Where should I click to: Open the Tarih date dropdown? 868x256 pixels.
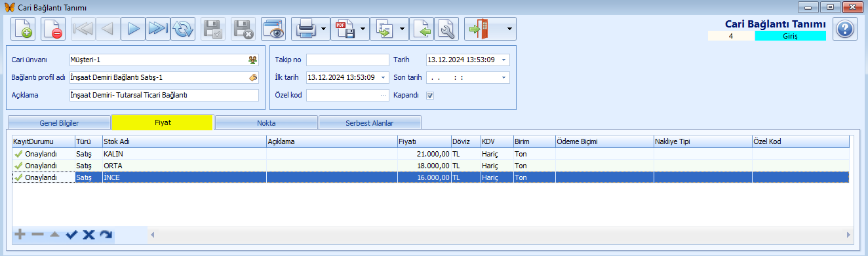(x=503, y=60)
